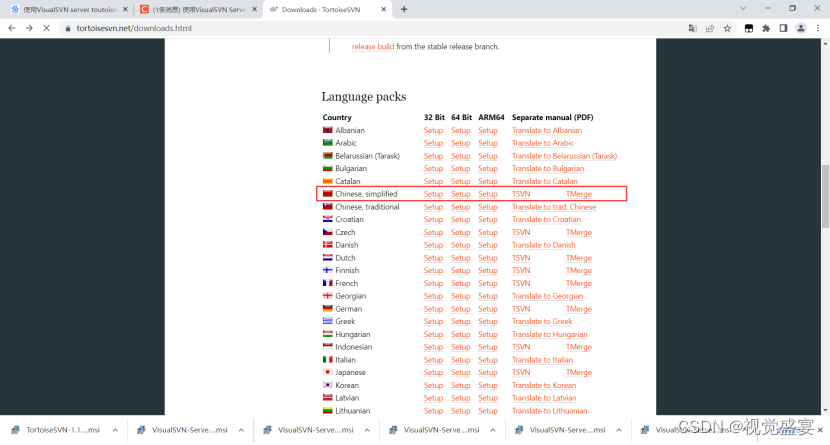
Task: Open the tab search chevron in the title bar
Action: pos(743,8)
